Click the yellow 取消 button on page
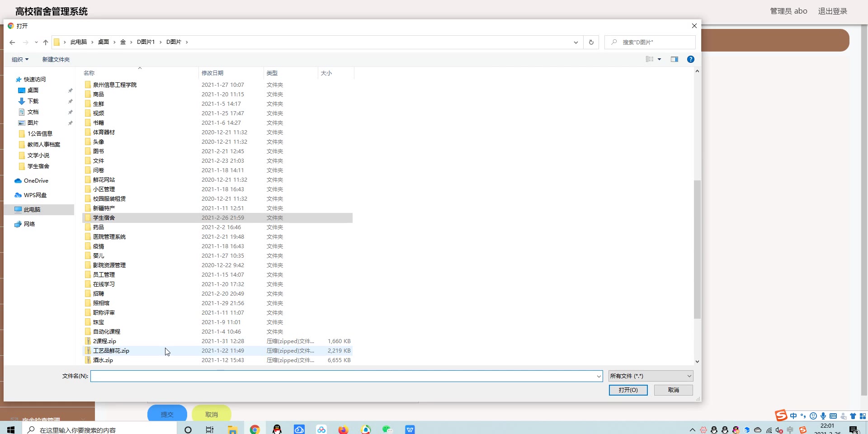 click(212, 414)
